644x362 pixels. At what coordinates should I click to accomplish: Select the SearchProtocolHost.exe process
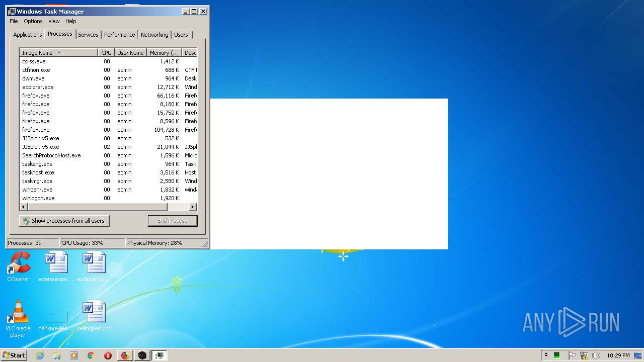(108, 155)
